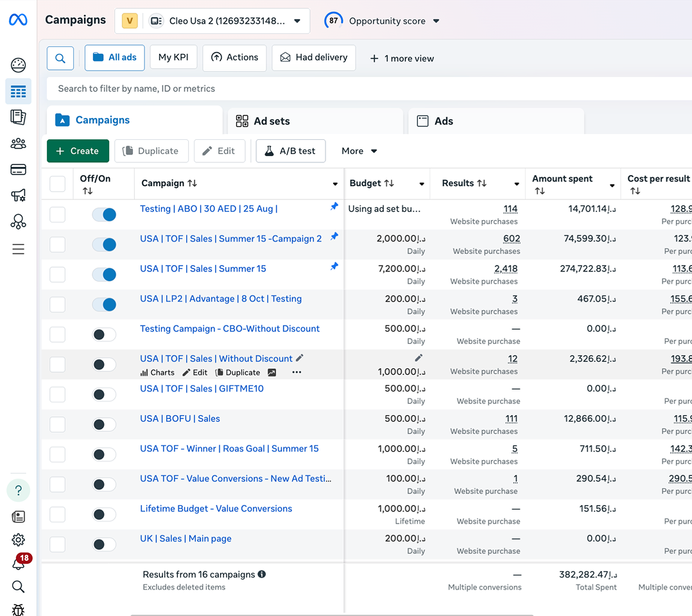692x616 pixels.
Task: Click the magnifier search button beside All ads
Action: [x=60, y=58]
